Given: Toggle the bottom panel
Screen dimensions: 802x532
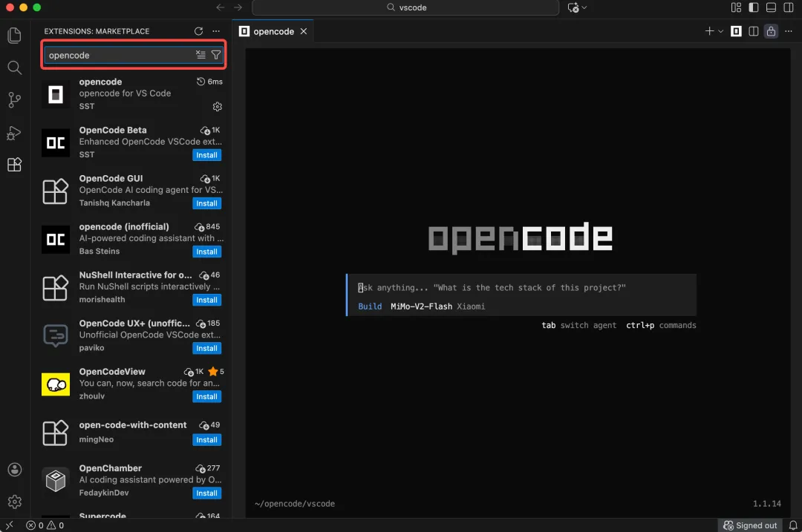Looking at the screenshot, I should pyautogui.click(x=771, y=7).
